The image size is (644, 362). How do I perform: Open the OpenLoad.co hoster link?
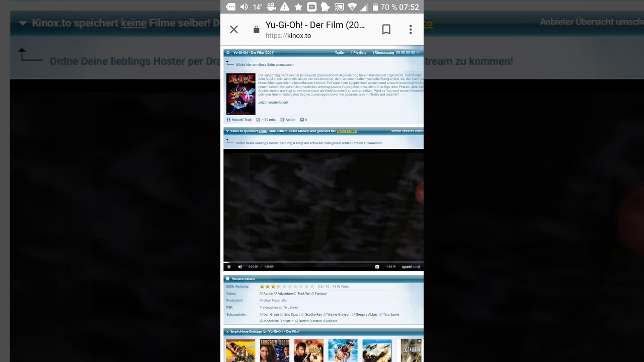(x=347, y=131)
